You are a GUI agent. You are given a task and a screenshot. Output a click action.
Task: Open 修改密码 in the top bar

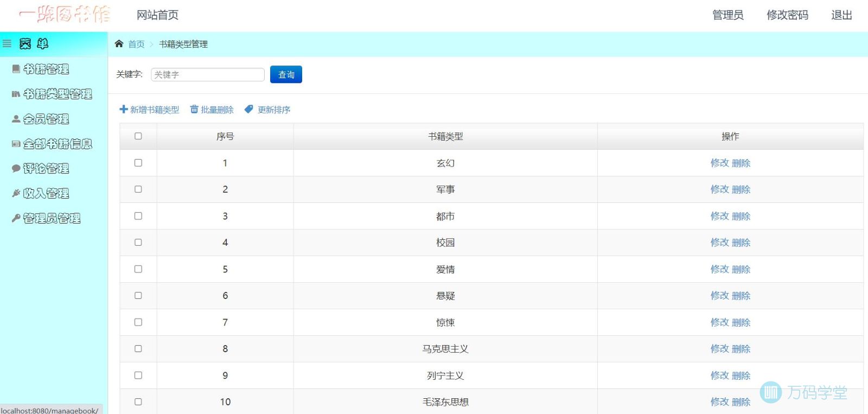click(787, 15)
